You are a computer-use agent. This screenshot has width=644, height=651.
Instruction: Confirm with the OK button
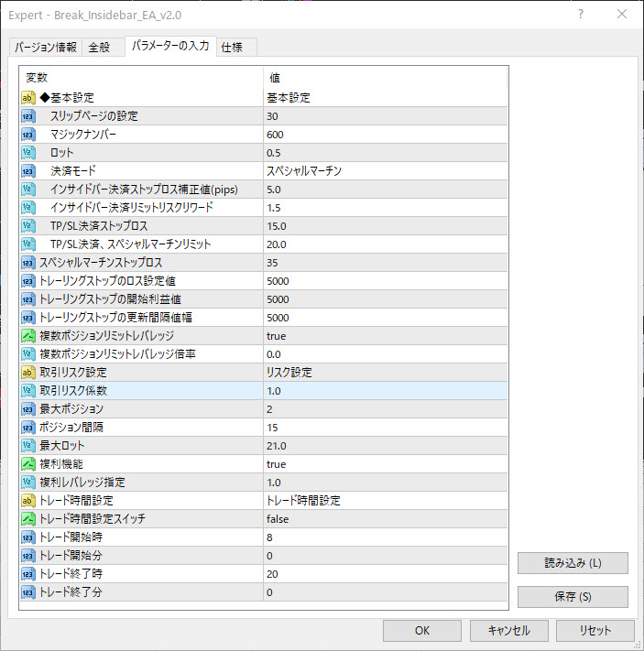pyautogui.click(x=422, y=631)
